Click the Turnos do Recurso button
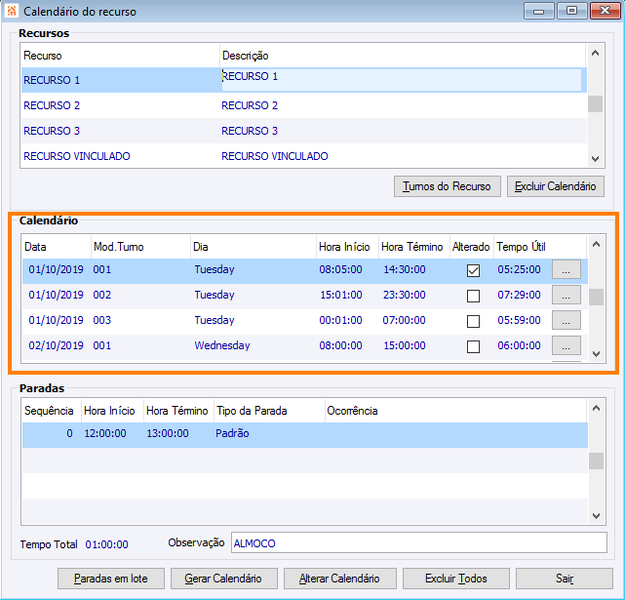The width and height of the screenshot is (625, 600). click(x=447, y=186)
